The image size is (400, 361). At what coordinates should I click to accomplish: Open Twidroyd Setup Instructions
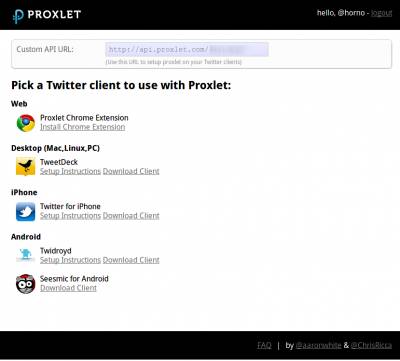click(x=70, y=260)
